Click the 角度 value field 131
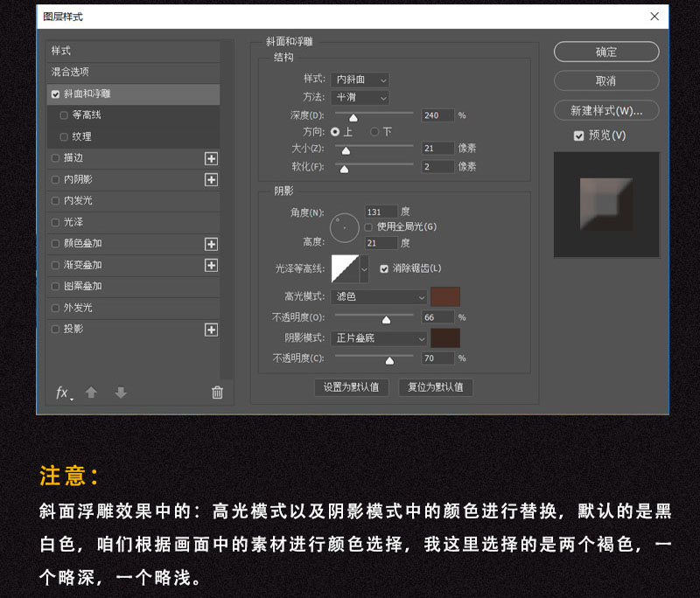 (381, 212)
